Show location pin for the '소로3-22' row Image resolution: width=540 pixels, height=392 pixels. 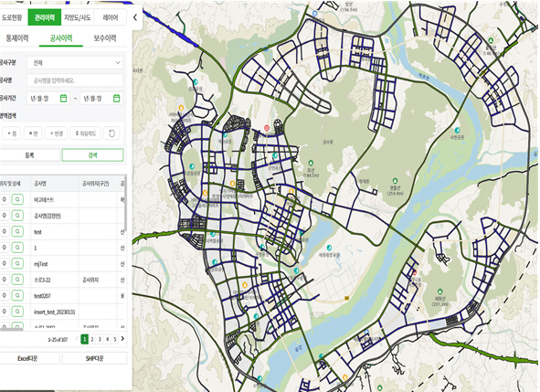pyautogui.click(x=5, y=280)
